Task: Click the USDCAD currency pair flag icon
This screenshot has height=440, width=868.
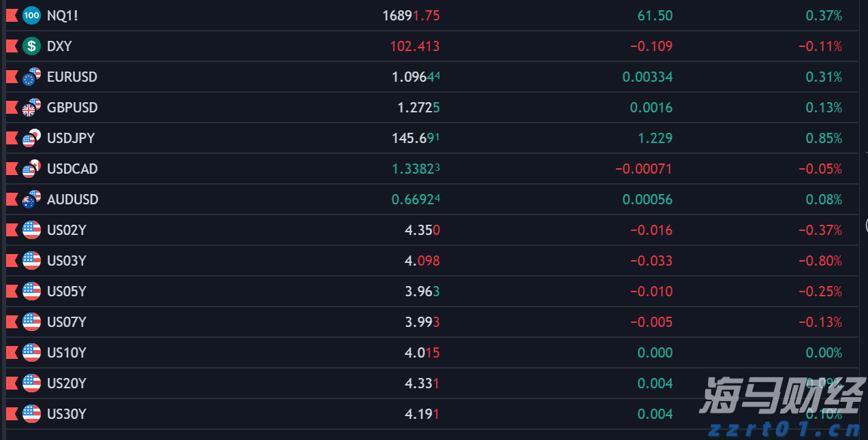Action: click(x=31, y=169)
